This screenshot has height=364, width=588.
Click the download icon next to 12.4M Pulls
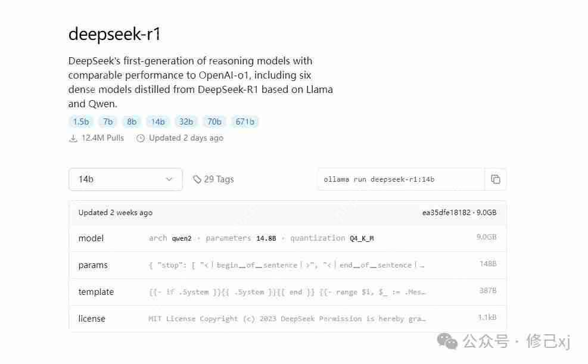73,138
